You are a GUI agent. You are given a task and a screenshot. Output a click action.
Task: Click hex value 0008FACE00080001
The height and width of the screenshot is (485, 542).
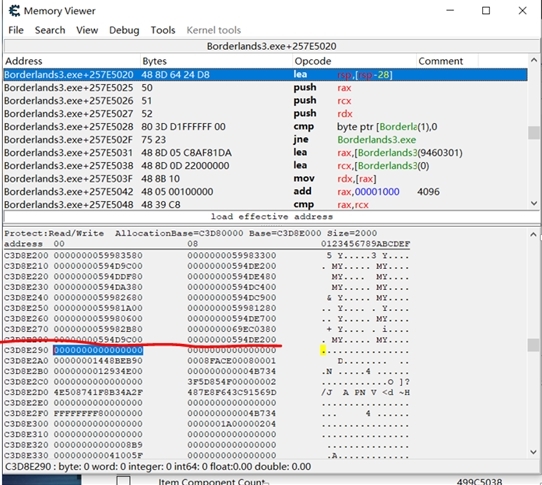point(232,361)
